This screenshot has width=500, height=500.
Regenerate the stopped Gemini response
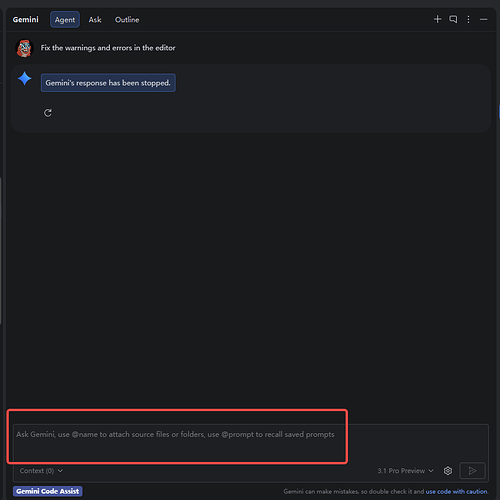[48, 113]
